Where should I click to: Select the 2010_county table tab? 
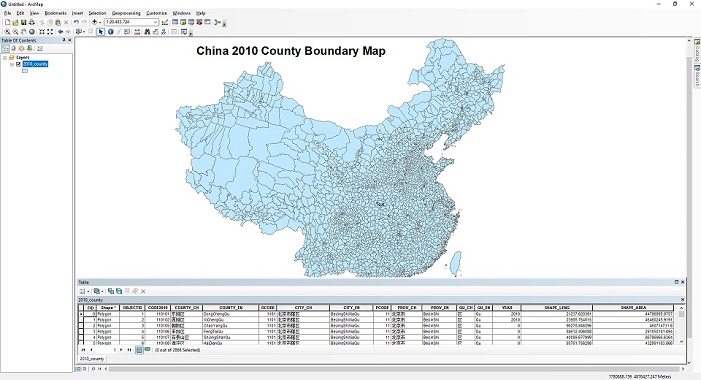pyautogui.click(x=92, y=359)
